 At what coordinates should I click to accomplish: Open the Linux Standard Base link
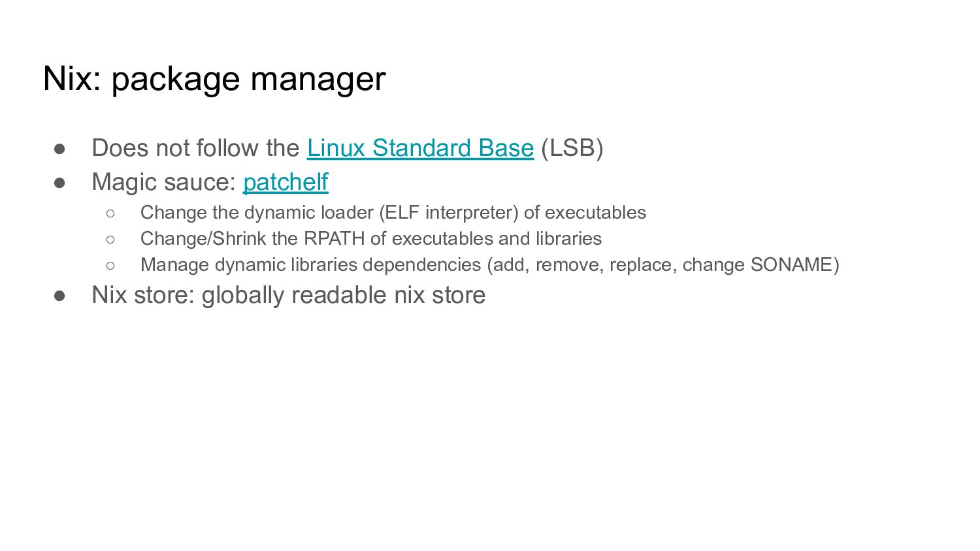(x=420, y=148)
